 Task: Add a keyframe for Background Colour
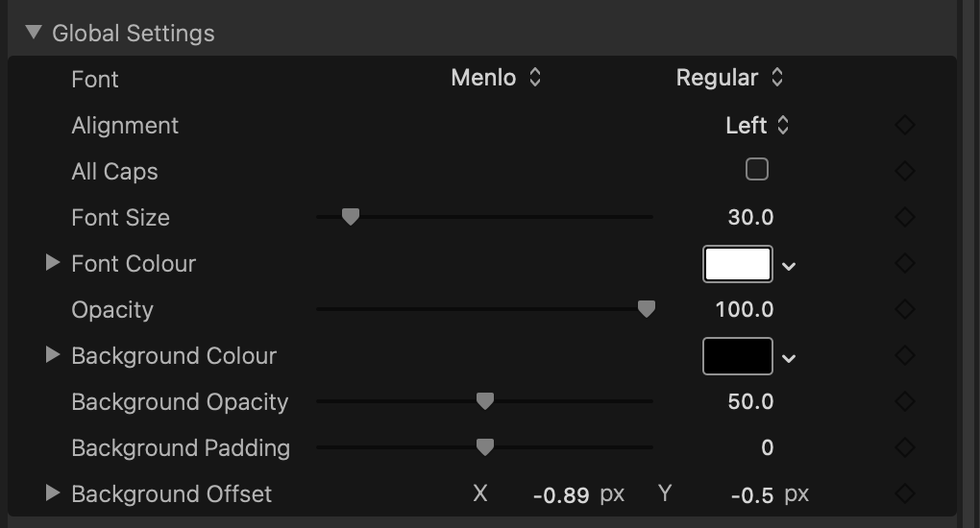point(904,356)
